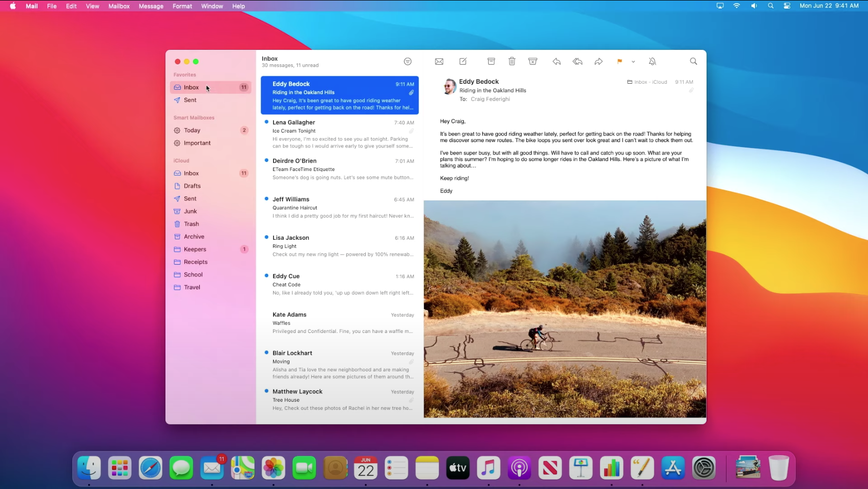Screen dimensions: 868x489
Task: Reply to the current message
Action: [557, 61]
